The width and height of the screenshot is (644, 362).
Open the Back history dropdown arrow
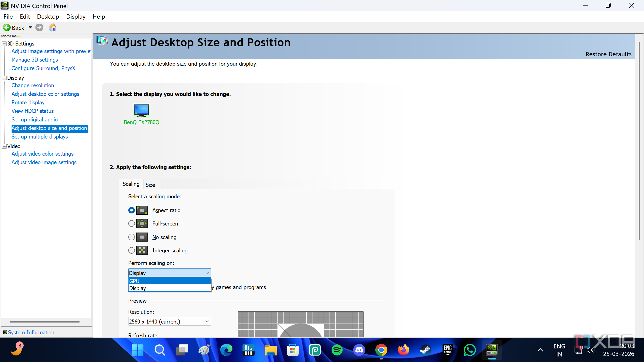[30, 27]
